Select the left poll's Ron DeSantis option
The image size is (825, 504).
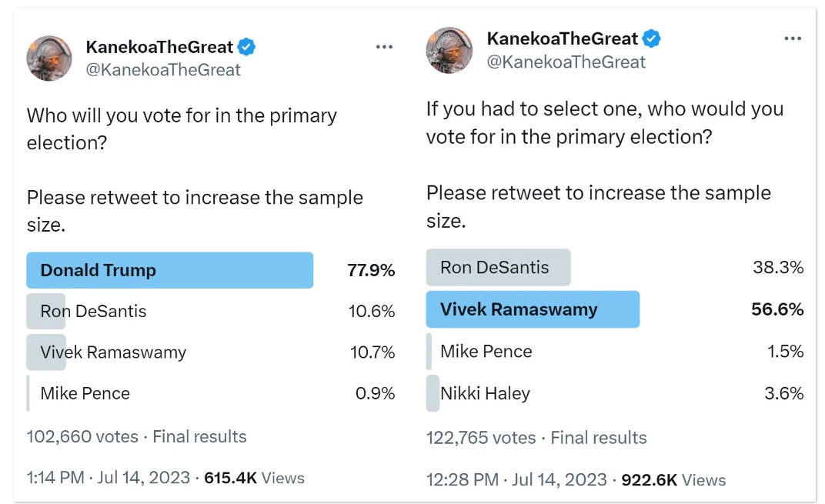(x=210, y=311)
